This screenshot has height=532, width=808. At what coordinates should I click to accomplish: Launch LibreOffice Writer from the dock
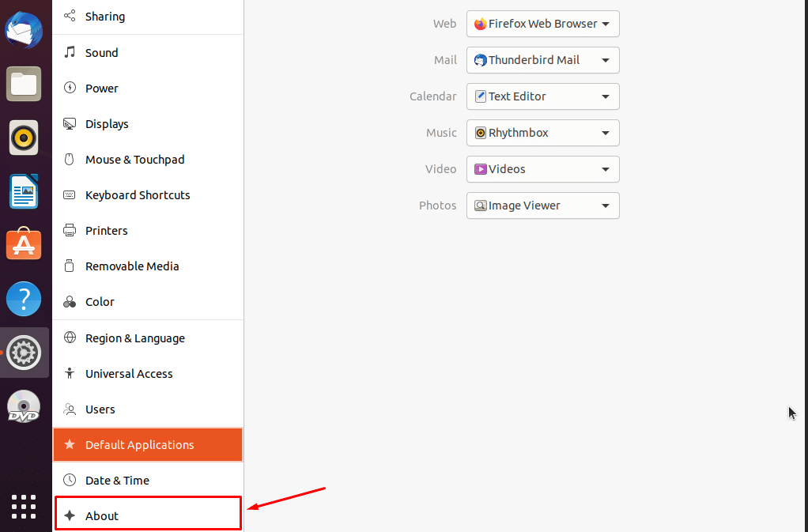pos(24,191)
